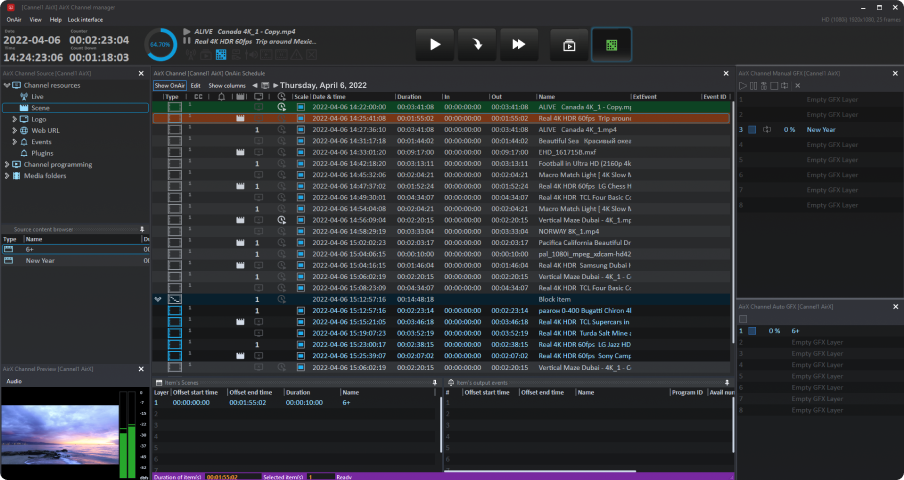
Task: Click the Skip to next item button
Action: [x=476, y=44]
